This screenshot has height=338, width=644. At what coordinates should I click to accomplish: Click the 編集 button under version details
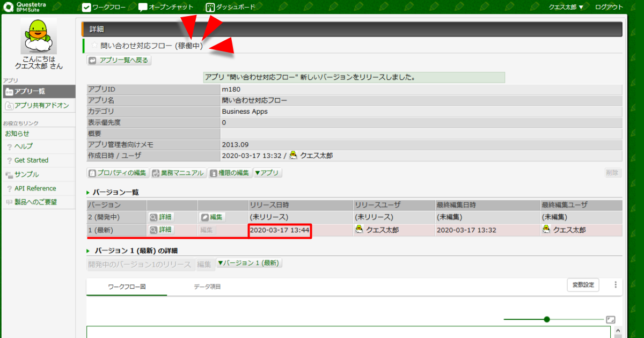click(x=204, y=264)
